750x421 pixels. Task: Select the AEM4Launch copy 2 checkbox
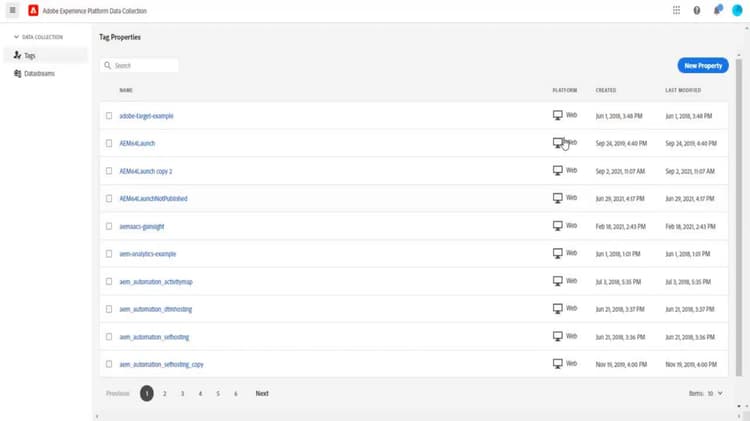point(109,171)
